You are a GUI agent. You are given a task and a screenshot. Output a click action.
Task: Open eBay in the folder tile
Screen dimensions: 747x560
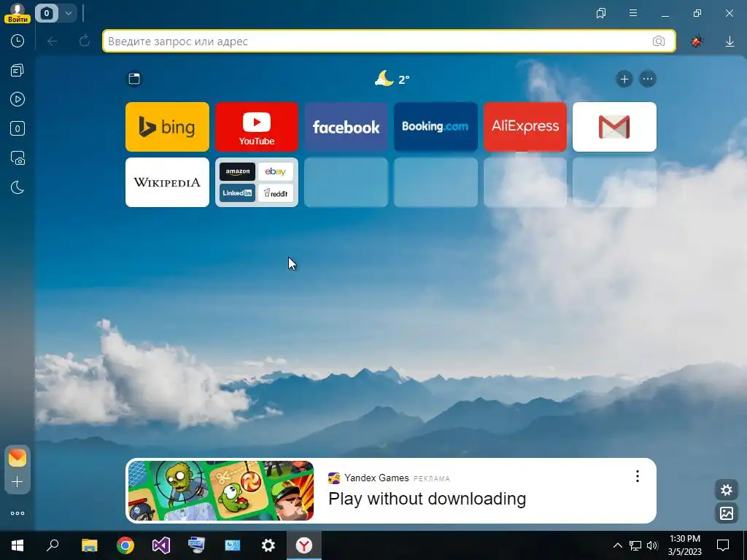tap(275, 171)
